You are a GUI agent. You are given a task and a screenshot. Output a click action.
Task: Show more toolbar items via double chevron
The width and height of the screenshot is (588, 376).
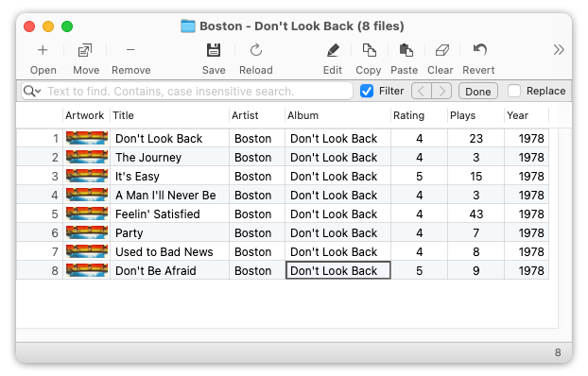559,50
